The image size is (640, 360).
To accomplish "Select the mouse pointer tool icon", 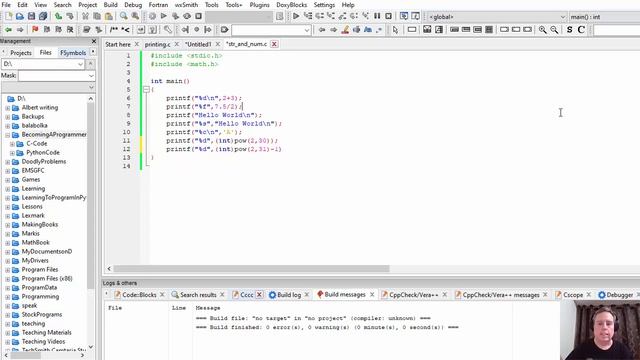I will pyautogui.click(x=395, y=30).
